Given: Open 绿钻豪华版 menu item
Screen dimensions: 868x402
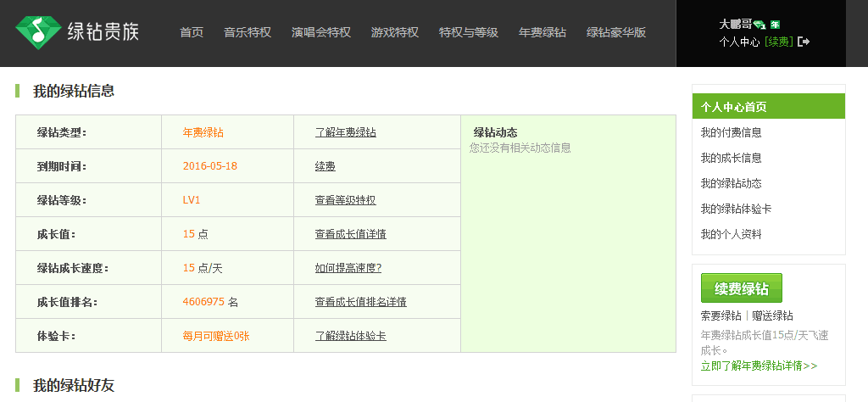Looking at the screenshot, I should pyautogui.click(x=616, y=32).
